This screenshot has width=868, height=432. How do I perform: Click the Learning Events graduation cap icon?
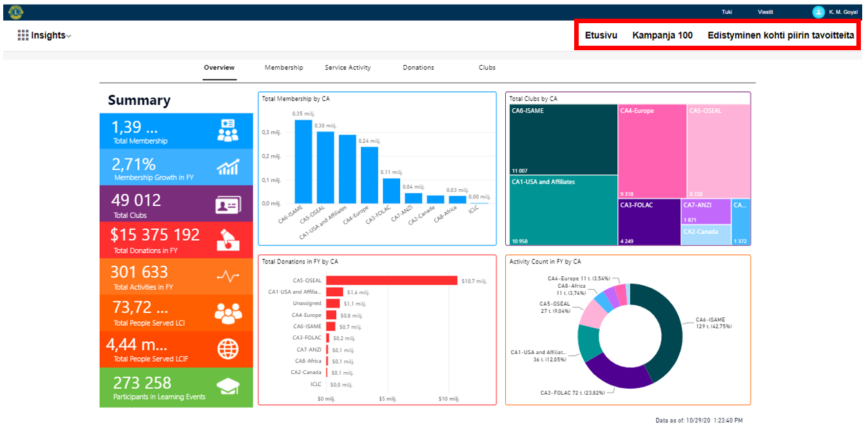(227, 386)
